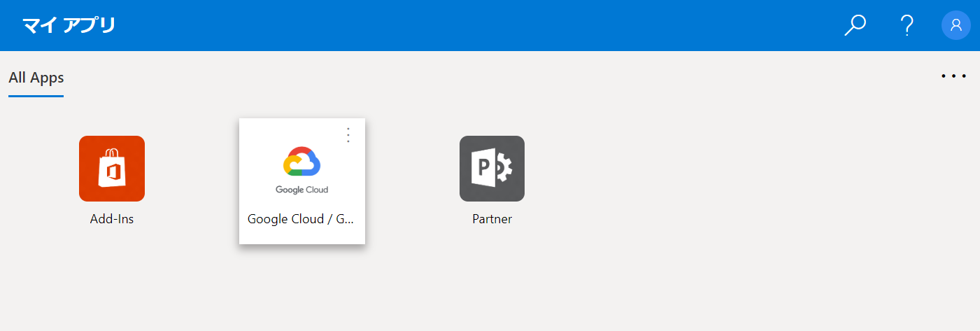Click the Partner app label

[492, 219]
